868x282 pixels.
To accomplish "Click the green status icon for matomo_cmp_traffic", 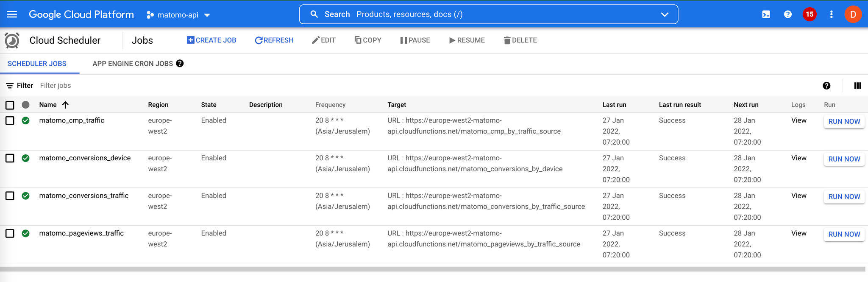I will (x=26, y=120).
